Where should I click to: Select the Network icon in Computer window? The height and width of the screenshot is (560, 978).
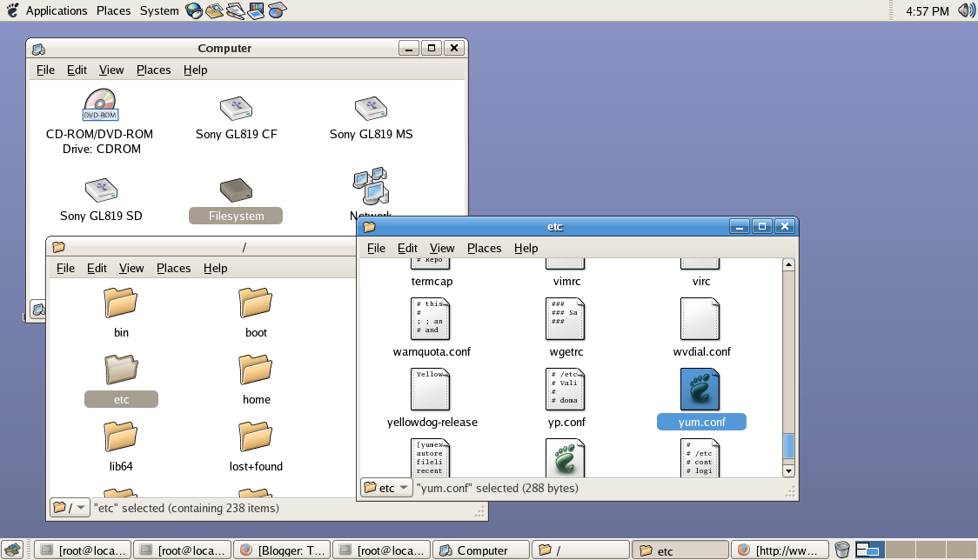[372, 186]
